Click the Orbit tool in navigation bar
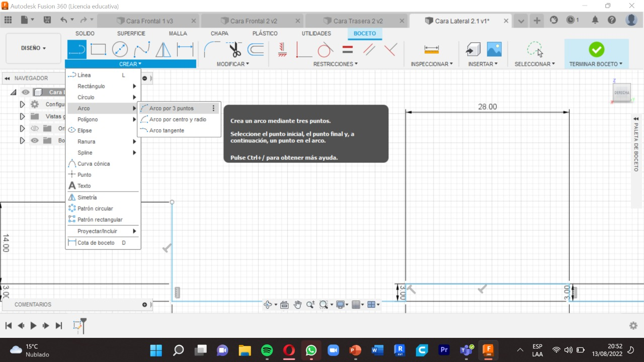 268,304
